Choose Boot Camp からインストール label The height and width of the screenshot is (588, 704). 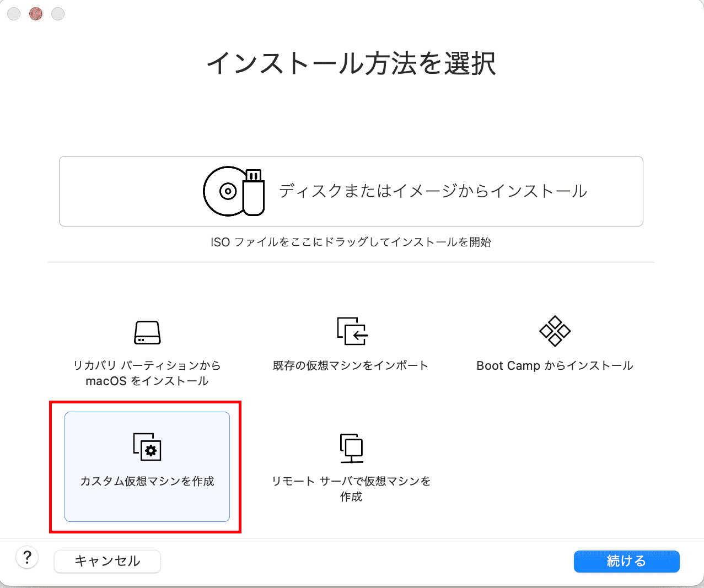[555, 366]
